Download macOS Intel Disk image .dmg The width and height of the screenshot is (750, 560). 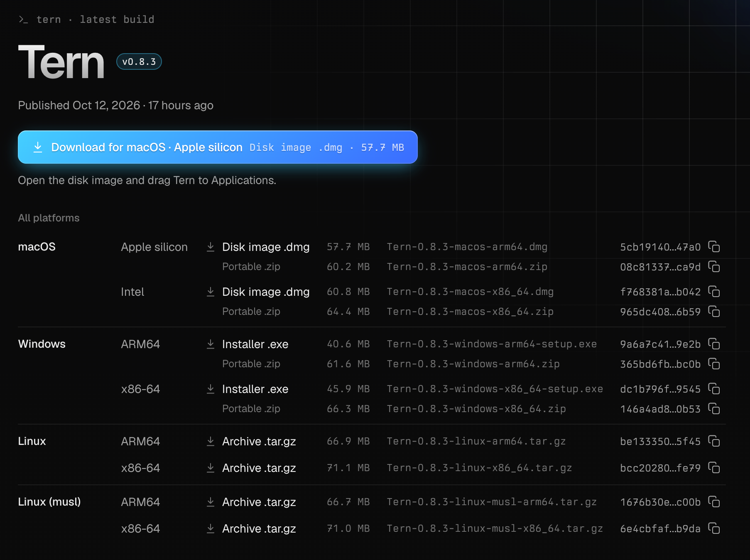(x=258, y=292)
